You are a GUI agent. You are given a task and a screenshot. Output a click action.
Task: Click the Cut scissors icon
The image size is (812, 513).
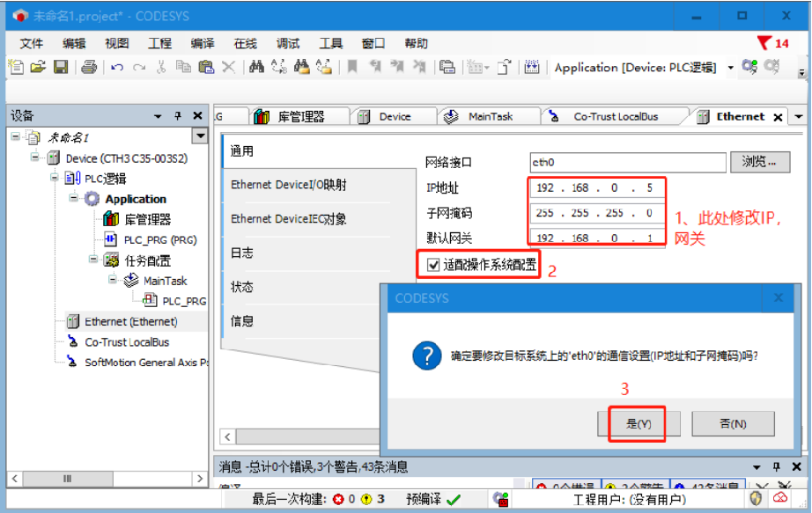161,67
